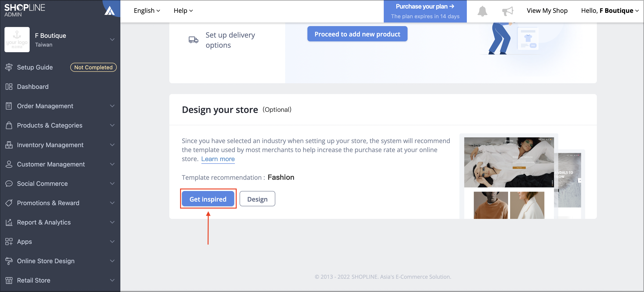Select the Customer Management person icon
The image size is (644, 292).
pyautogui.click(x=9, y=164)
